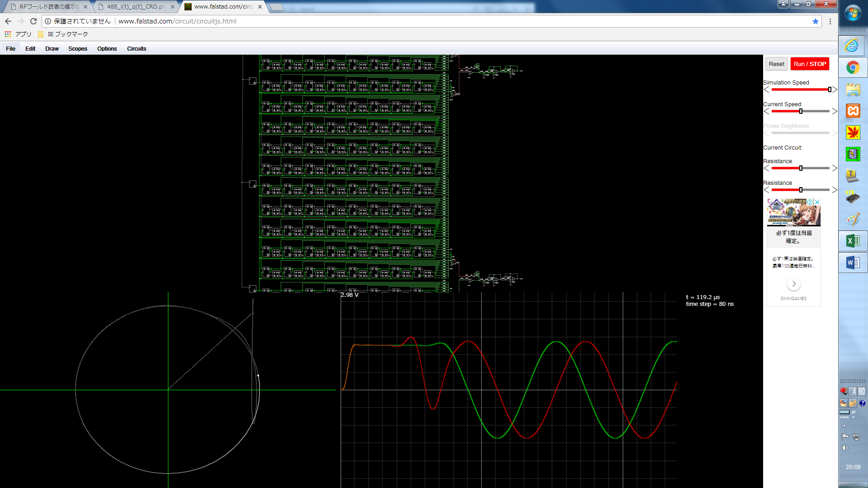Open the Windows Start orb

[853, 14]
